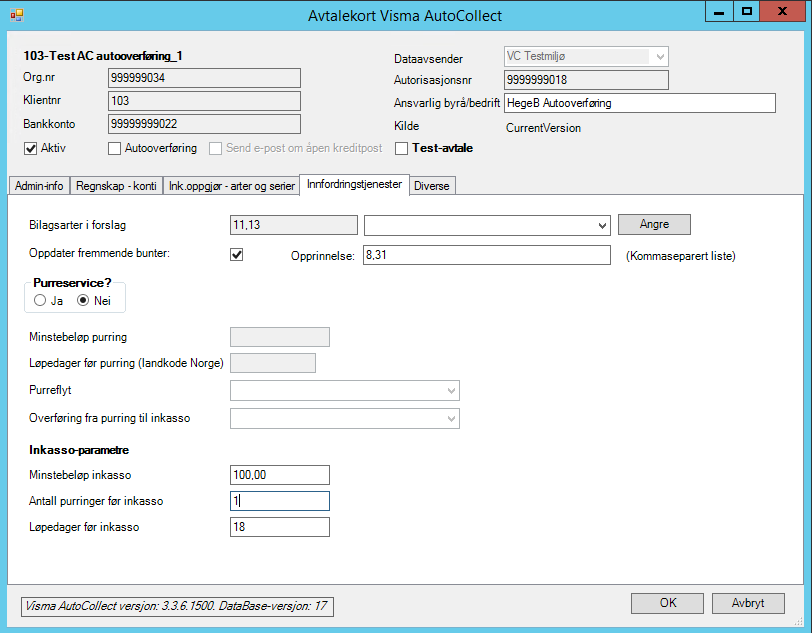
Task: Click the Løpedager før purring field
Action: click(x=273, y=363)
